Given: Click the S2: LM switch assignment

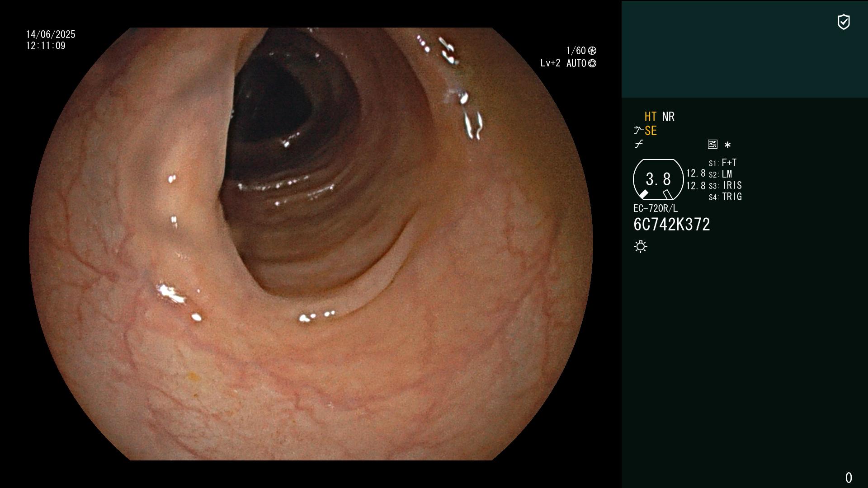Looking at the screenshot, I should (x=721, y=174).
